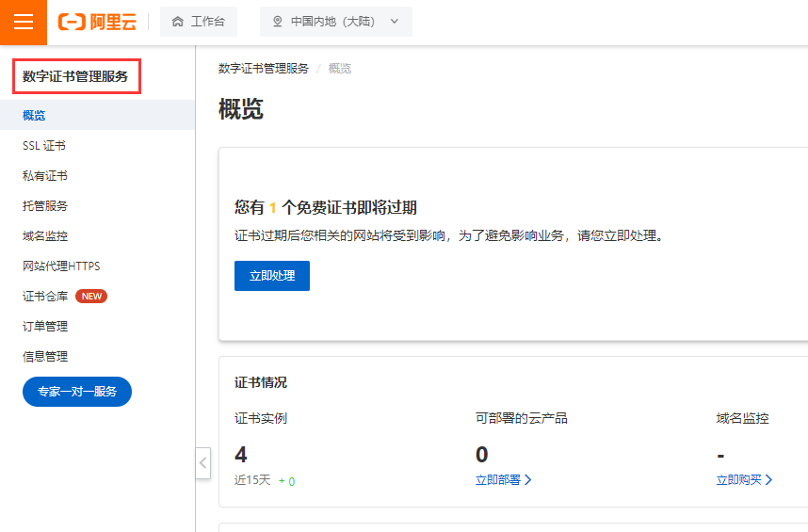Click the 立即部署 link
This screenshot has width=808, height=532.
coord(498,480)
